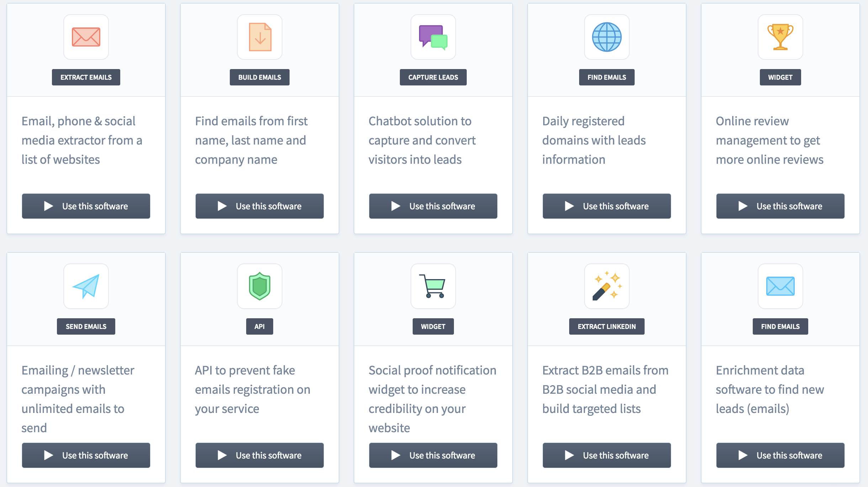Click the FIND EMAILS tag on globe card

(607, 77)
